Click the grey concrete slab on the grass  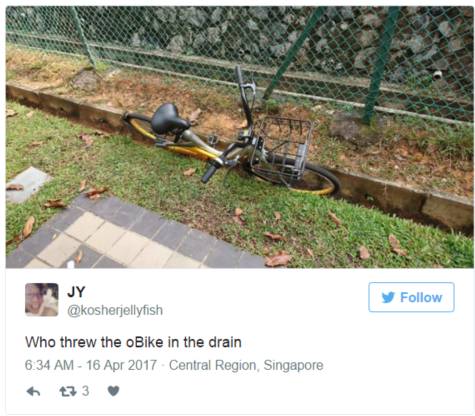tap(27, 184)
